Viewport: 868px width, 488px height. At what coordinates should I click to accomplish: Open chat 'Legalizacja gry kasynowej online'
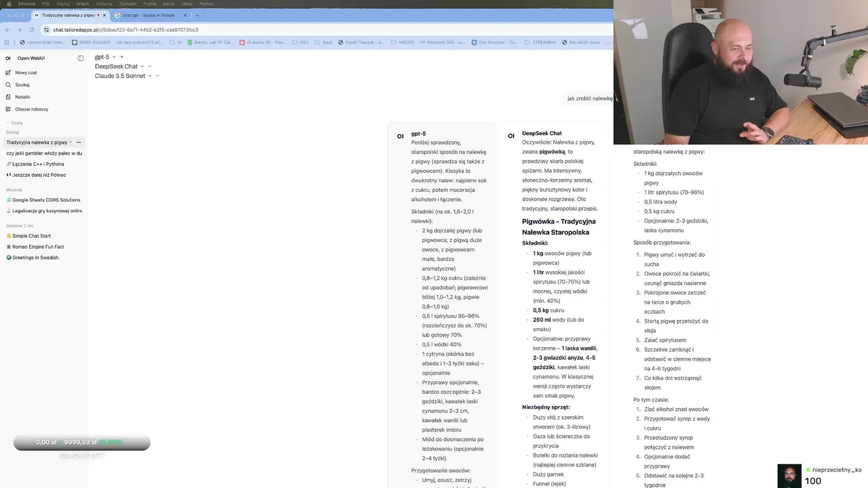point(43,211)
